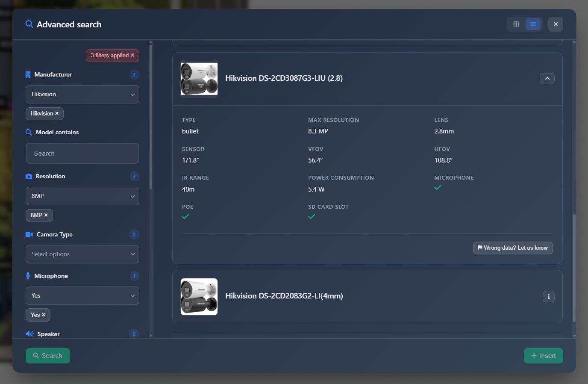Click the Search button

pyautogui.click(x=47, y=355)
